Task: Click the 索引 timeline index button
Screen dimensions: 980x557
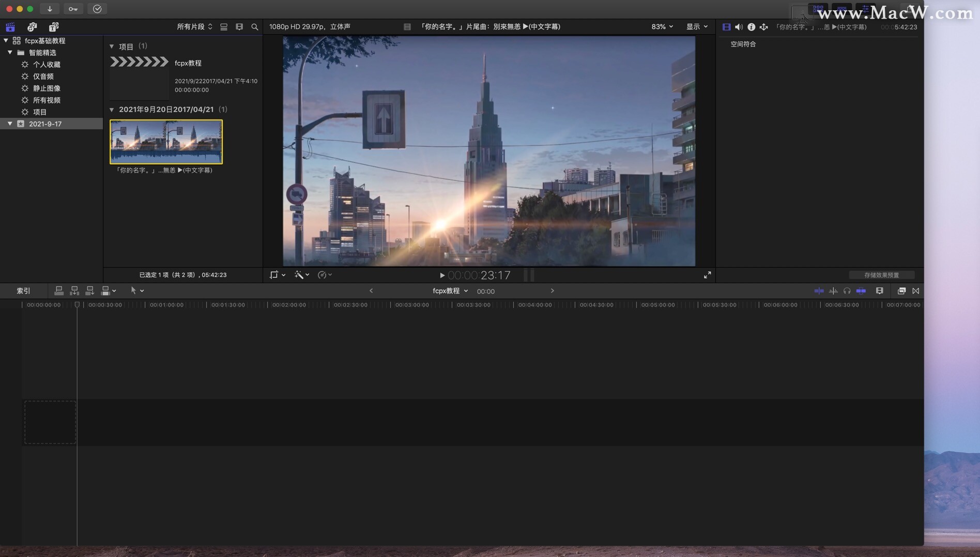Action: 23,291
